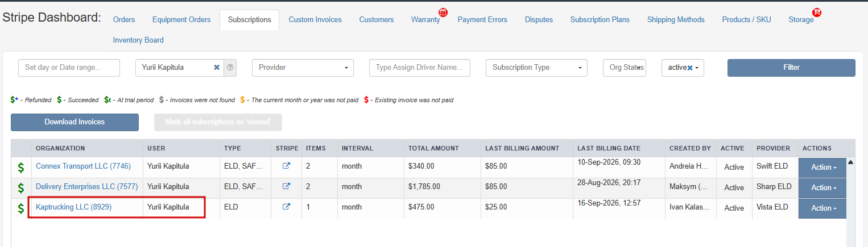Viewport: 868px width, 247px height.
Task: Go to the Inventory Board tab
Action: tap(138, 40)
